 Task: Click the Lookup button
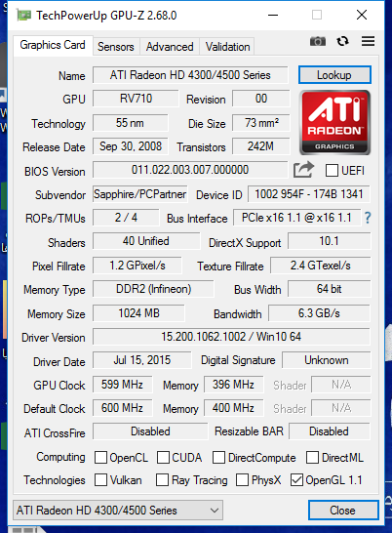coord(334,75)
